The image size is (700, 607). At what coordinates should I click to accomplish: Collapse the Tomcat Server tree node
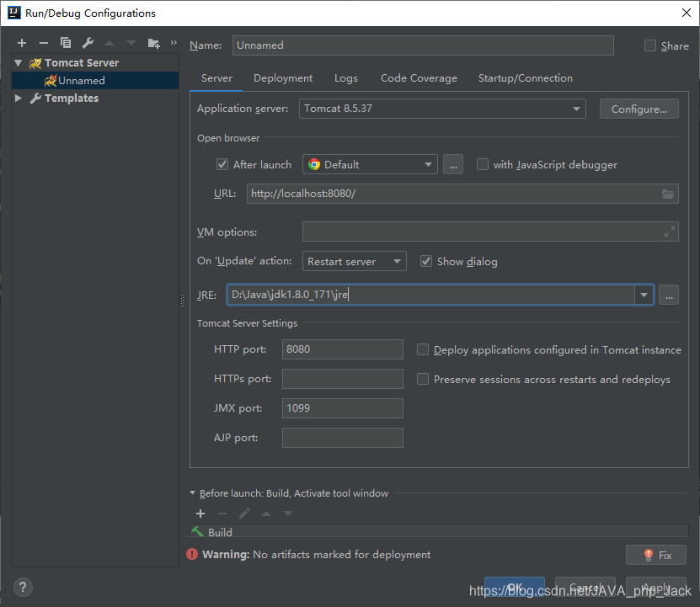point(19,63)
